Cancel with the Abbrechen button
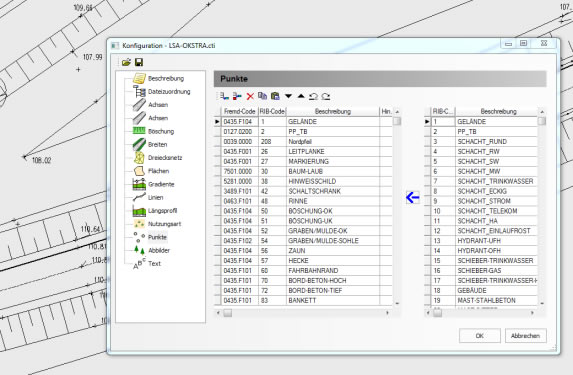 pos(525,336)
